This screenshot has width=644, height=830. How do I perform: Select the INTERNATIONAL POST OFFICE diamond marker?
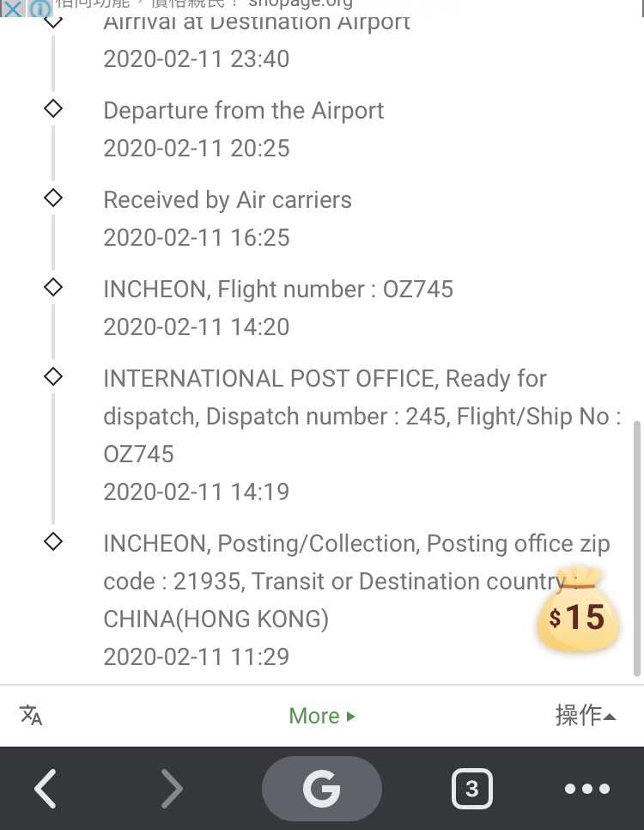53,377
